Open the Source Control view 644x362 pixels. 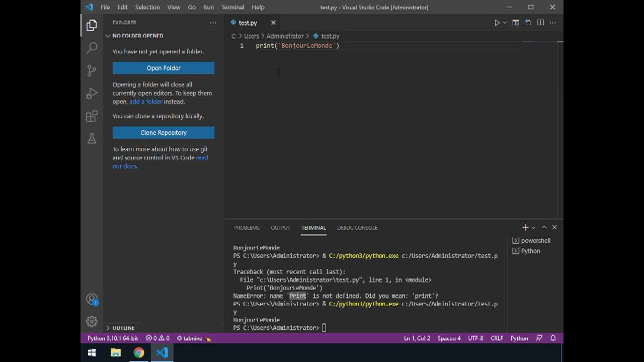[92, 70]
